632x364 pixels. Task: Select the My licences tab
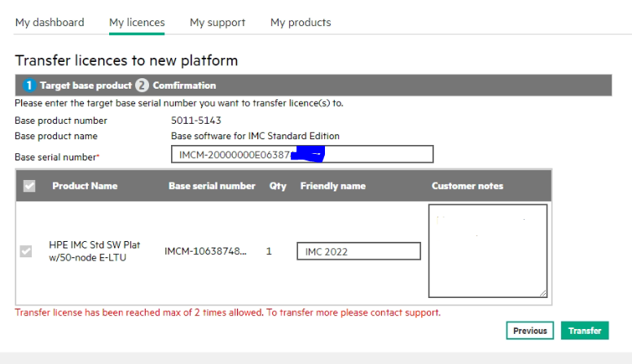137,23
